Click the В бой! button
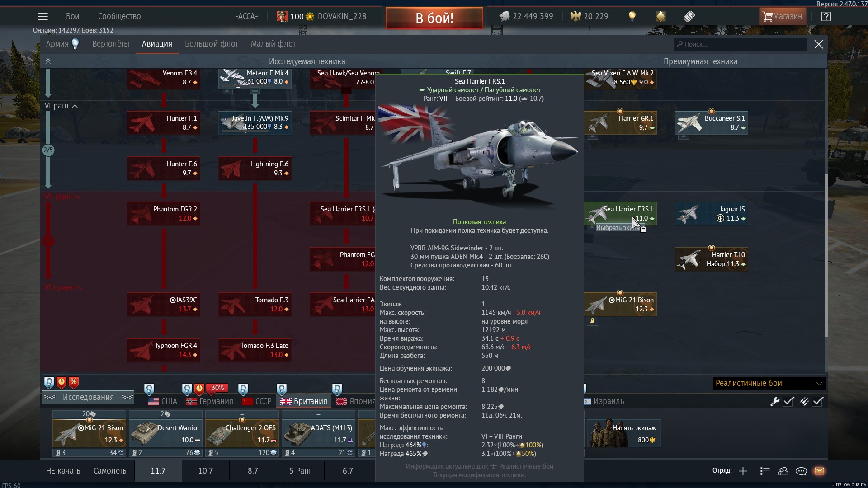This screenshot has height=488, width=868. [434, 18]
